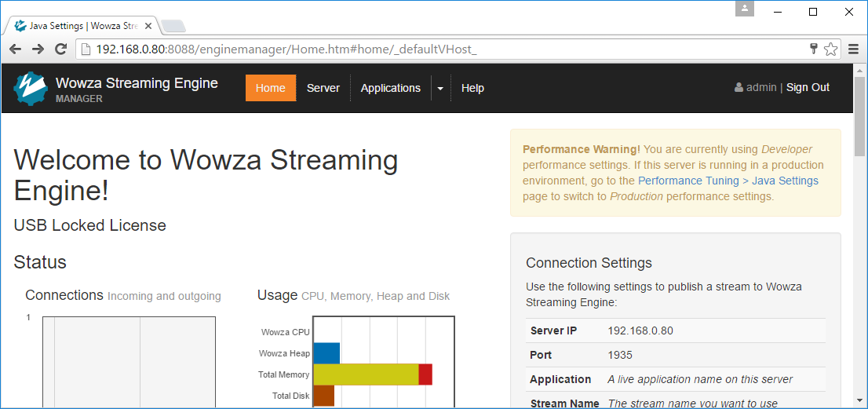Reload the page with the refresh icon
The width and height of the screenshot is (868, 409).
[61, 49]
